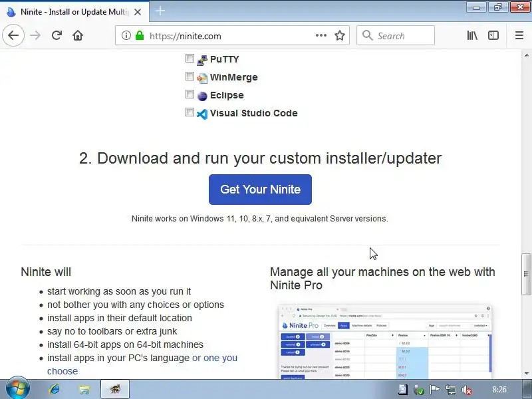Click the scrollbar up arrow

point(526,55)
